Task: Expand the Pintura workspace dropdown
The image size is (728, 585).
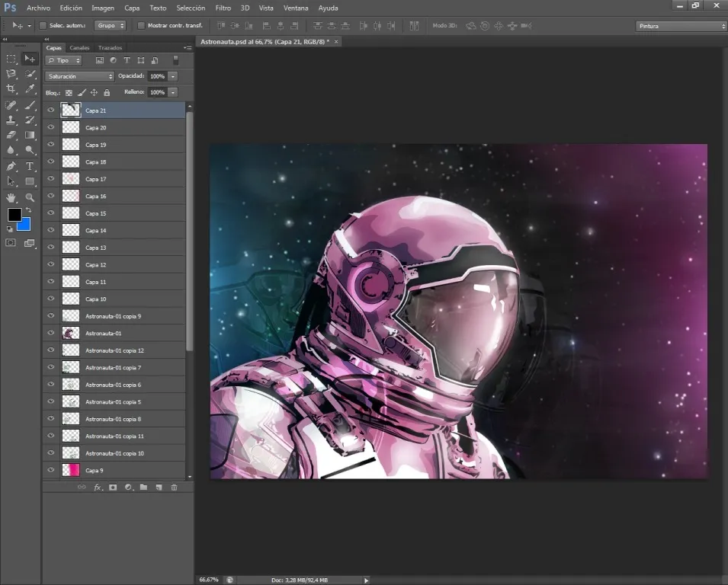Action: point(681,26)
